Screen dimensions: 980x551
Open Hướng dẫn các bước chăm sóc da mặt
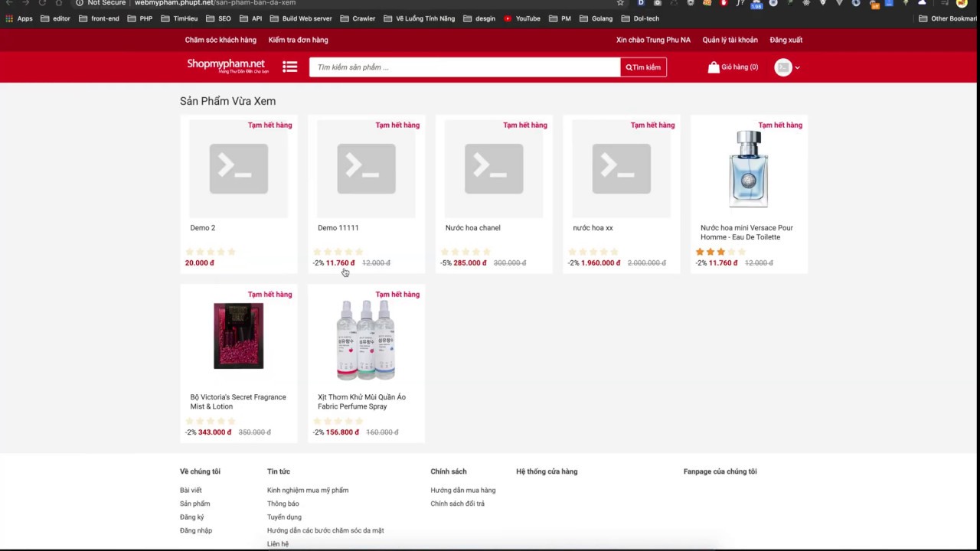(x=325, y=530)
